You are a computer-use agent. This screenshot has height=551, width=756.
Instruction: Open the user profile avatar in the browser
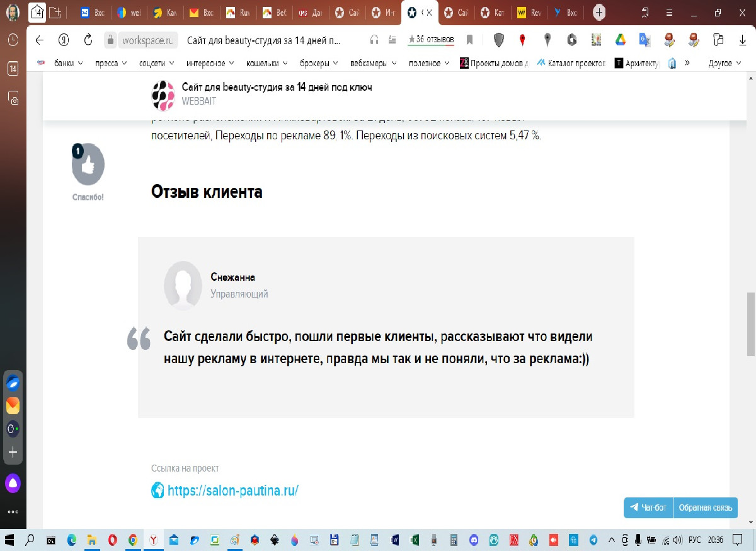[x=13, y=12]
